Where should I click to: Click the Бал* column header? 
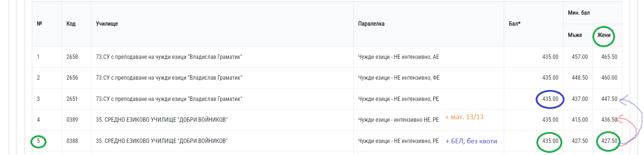pyautogui.click(x=514, y=24)
